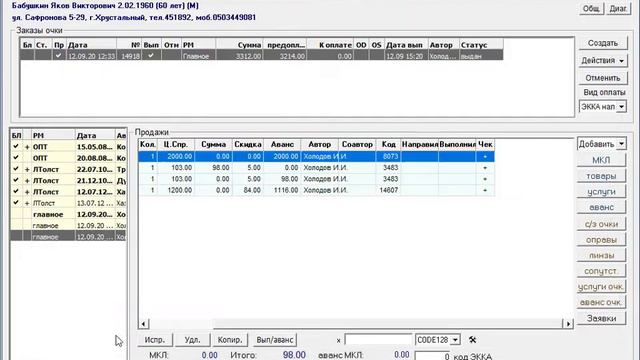Click the barcode input field beside CODE128
Viewport: 640px width, 360px height.
[x=378, y=340]
